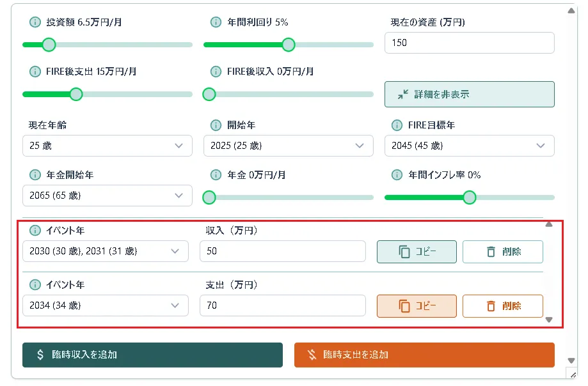Click the green copy icon in 収入 row
This screenshot has width=588, height=386.
click(404, 252)
